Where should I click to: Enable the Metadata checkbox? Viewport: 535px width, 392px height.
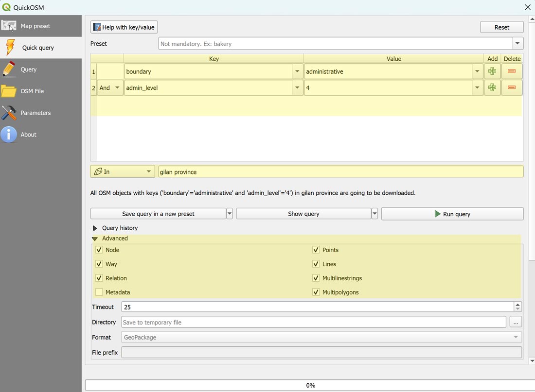pos(99,292)
